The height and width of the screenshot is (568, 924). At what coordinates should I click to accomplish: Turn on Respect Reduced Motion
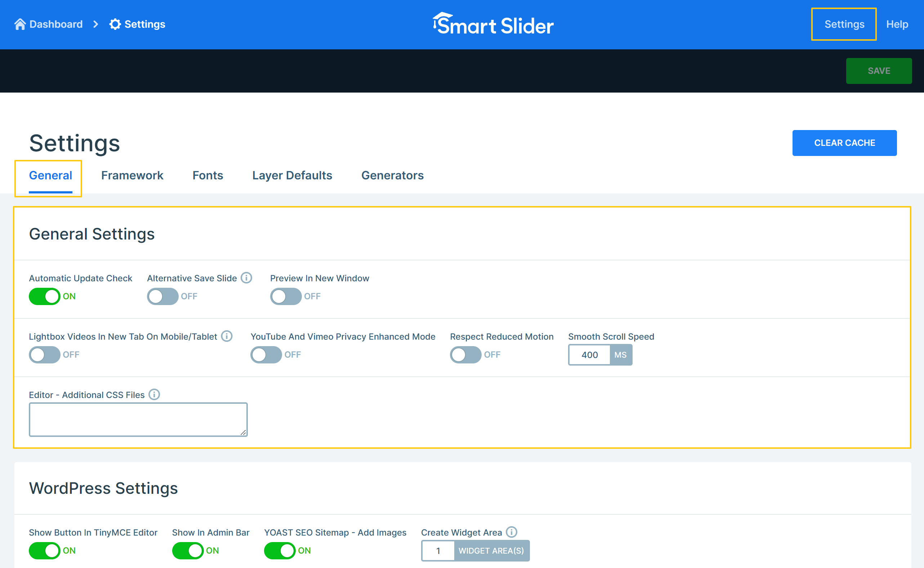[465, 355]
